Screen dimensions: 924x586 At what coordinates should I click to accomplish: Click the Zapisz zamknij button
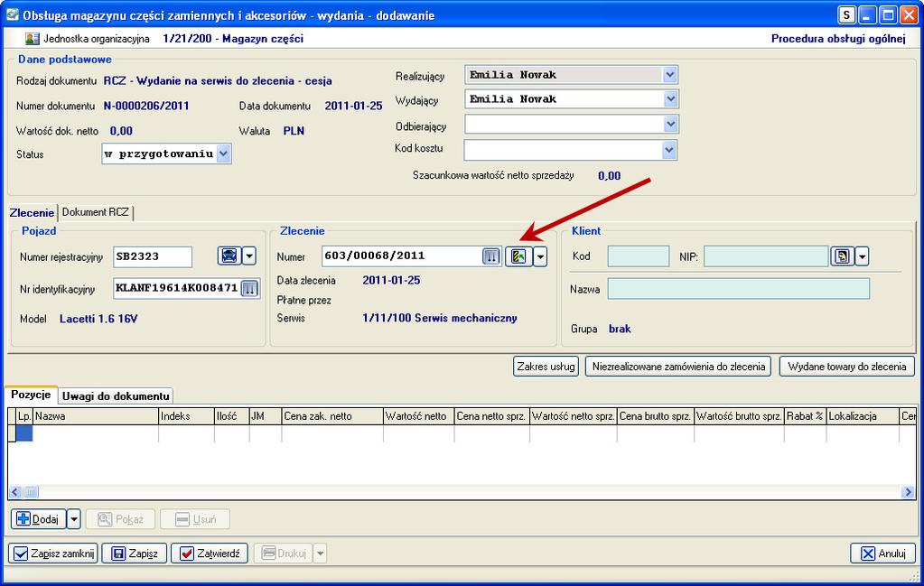click(53, 553)
